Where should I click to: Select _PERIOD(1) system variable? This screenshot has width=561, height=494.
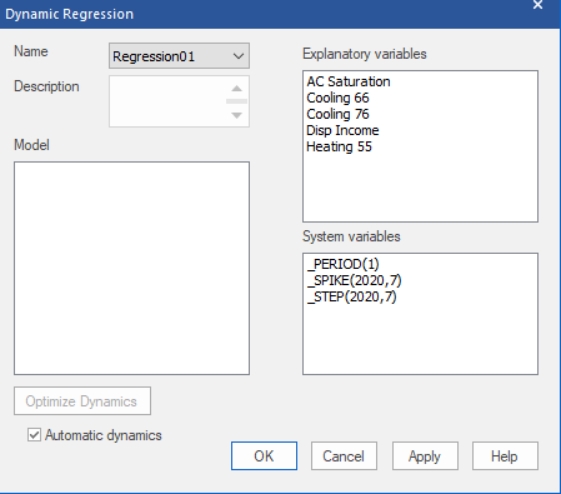pyautogui.click(x=343, y=264)
